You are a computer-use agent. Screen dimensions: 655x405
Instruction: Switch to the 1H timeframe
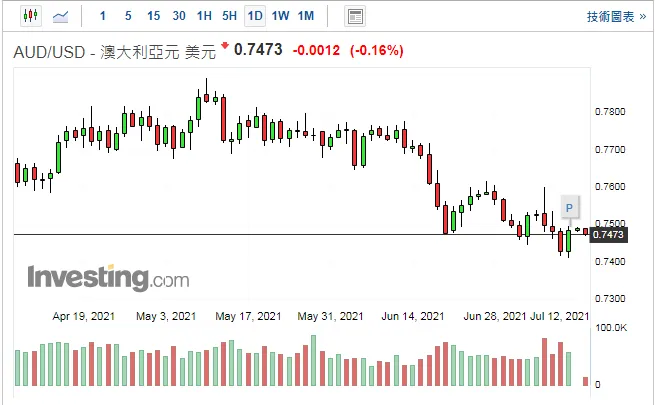click(204, 16)
